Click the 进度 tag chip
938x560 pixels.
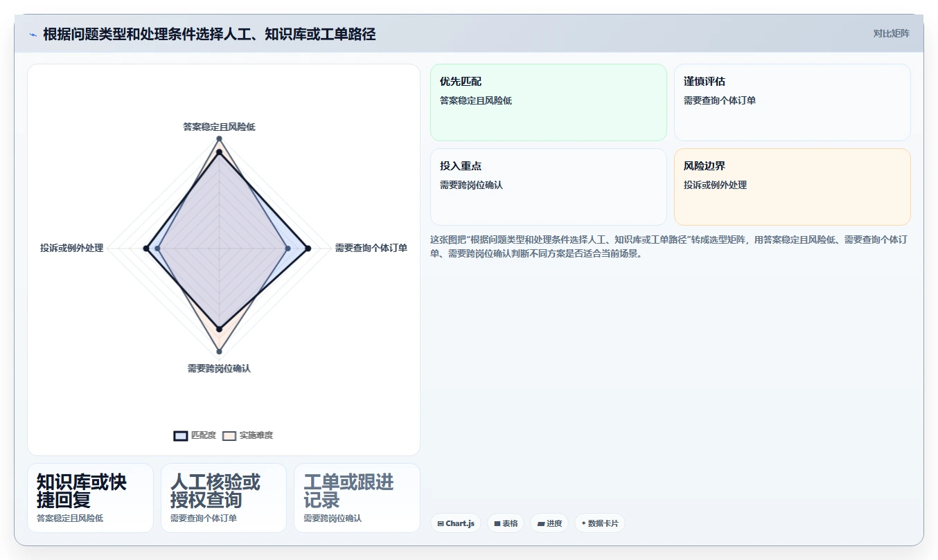click(x=549, y=523)
